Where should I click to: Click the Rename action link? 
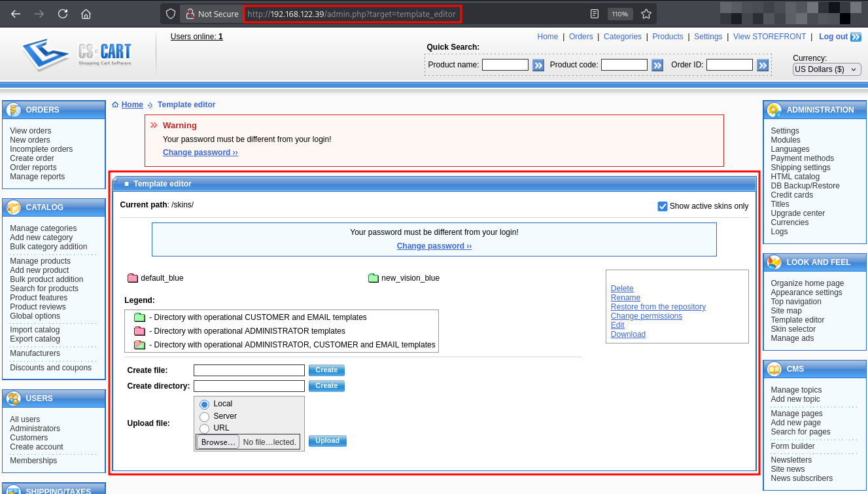coord(625,298)
